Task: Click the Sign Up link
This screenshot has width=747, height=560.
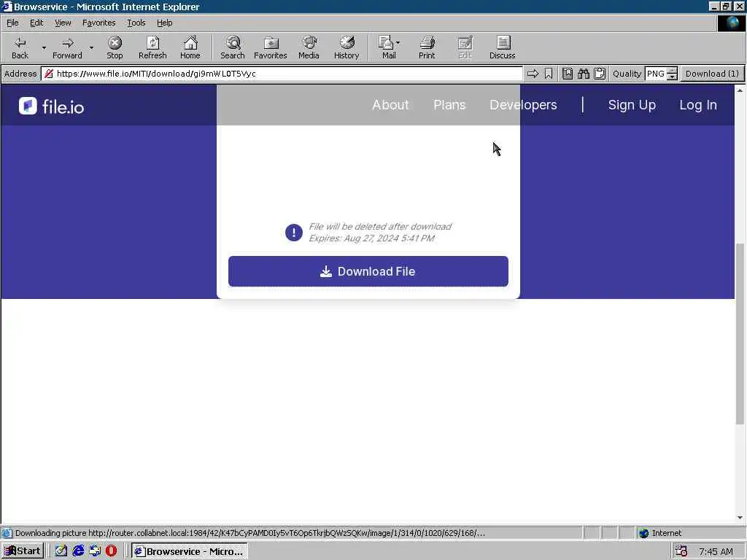Action: 632,105
